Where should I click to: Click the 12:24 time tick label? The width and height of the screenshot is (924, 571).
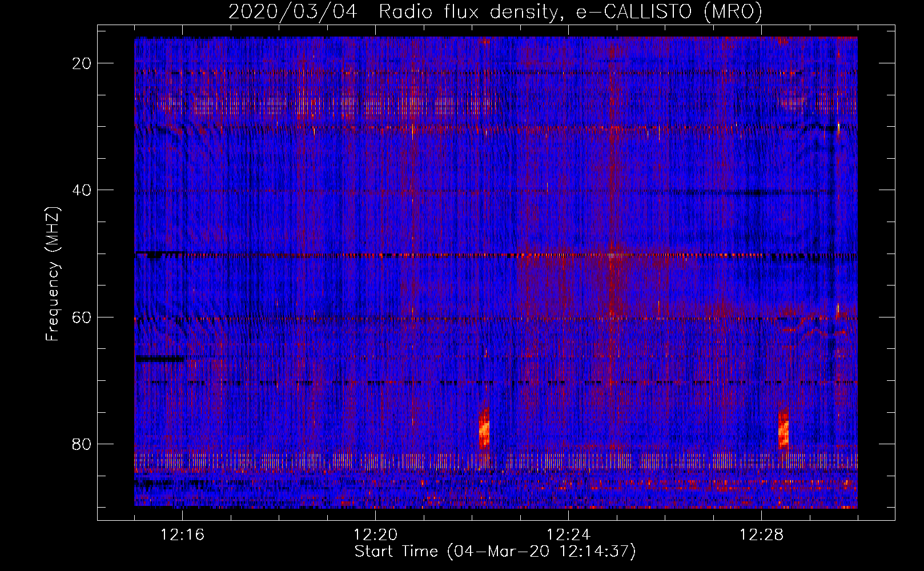pos(569,535)
